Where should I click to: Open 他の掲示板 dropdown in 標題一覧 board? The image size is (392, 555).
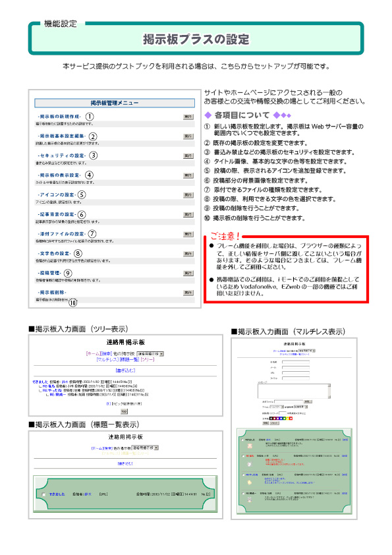point(145,448)
